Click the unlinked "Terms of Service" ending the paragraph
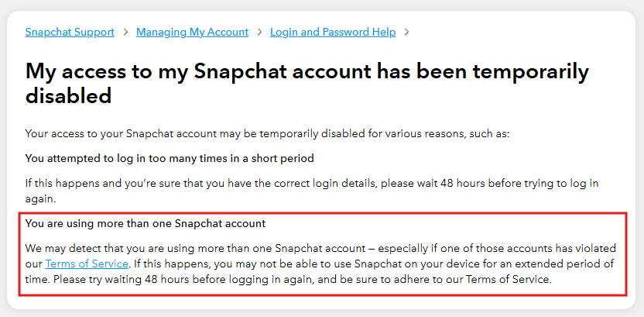644x317 pixels. tap(509, 280)
